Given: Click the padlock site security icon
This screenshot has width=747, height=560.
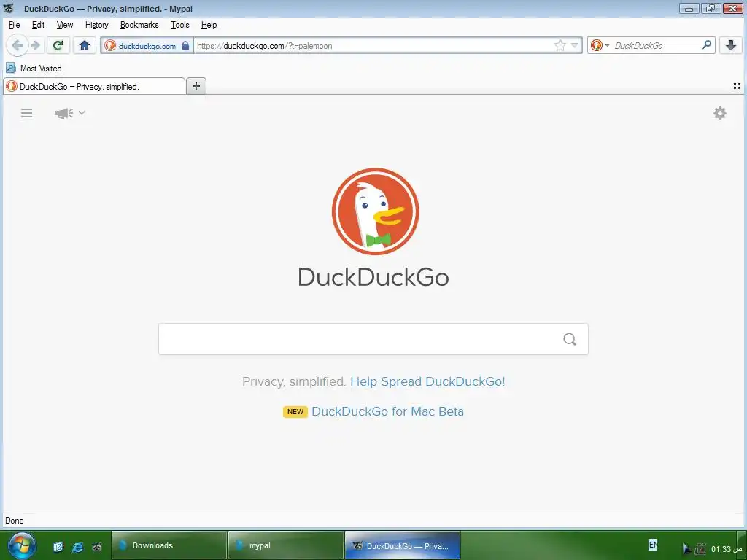Looking at the screenshot, I should coord(185,46).
